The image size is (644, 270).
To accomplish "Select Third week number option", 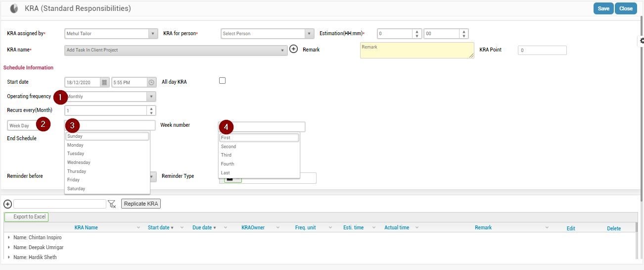I will pos(259,155).
